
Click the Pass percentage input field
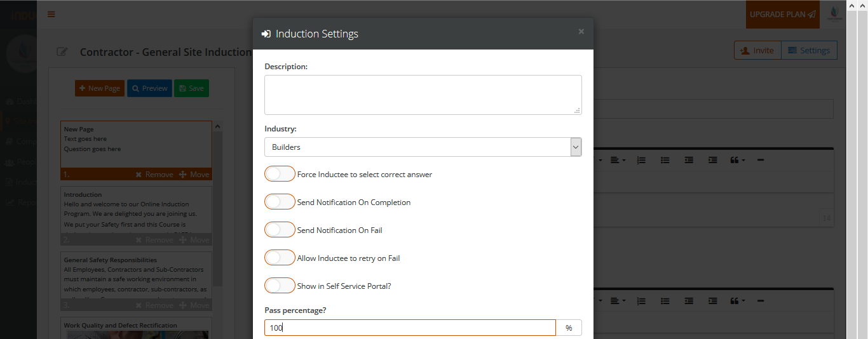410,328
